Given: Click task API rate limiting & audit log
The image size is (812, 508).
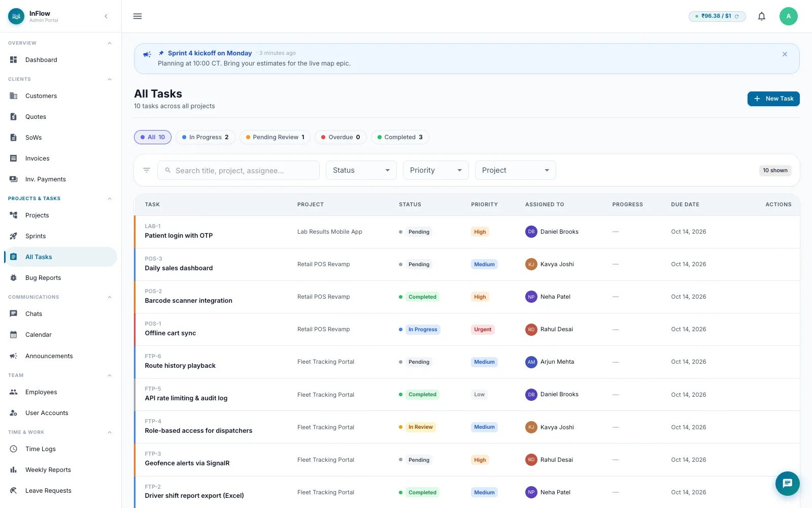Looking at the screenshot, I should [x=186, y=398].
